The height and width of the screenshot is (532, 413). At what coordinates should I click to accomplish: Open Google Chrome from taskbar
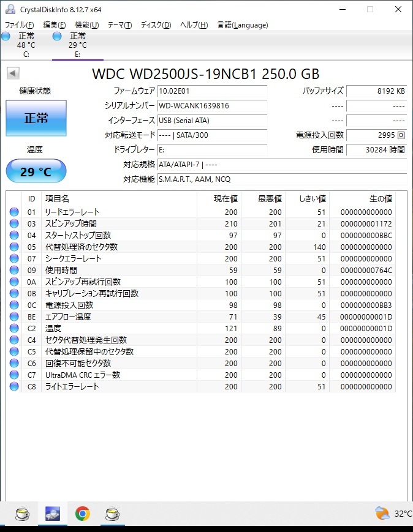(83, 514)
